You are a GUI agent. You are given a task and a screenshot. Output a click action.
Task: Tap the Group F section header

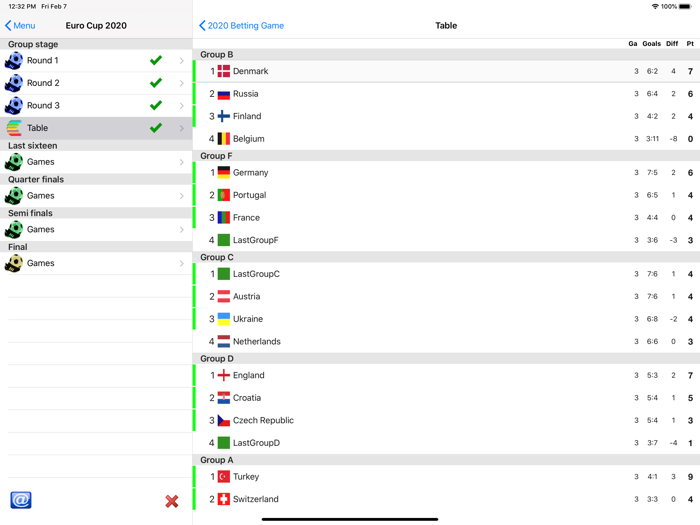[x=446, y=156]
